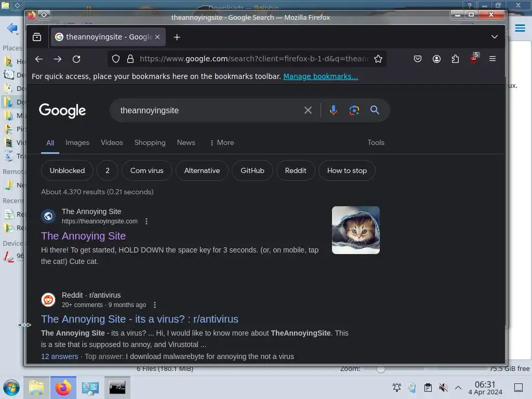Click the padlock site information icon

coord(130,59)
